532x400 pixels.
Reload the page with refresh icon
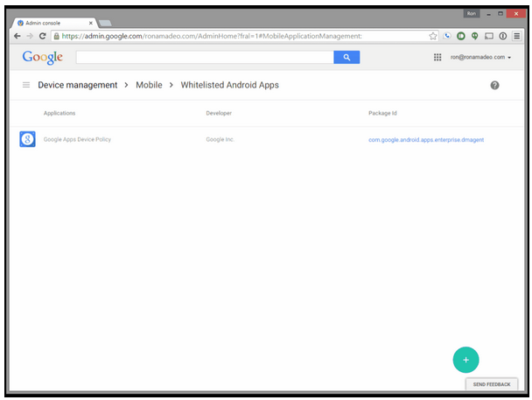point(42,36)
